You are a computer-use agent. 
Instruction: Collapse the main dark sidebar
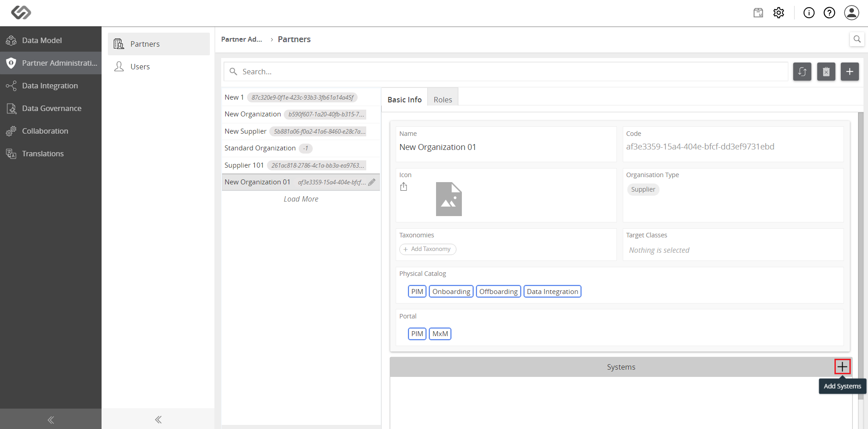(51, 419)
